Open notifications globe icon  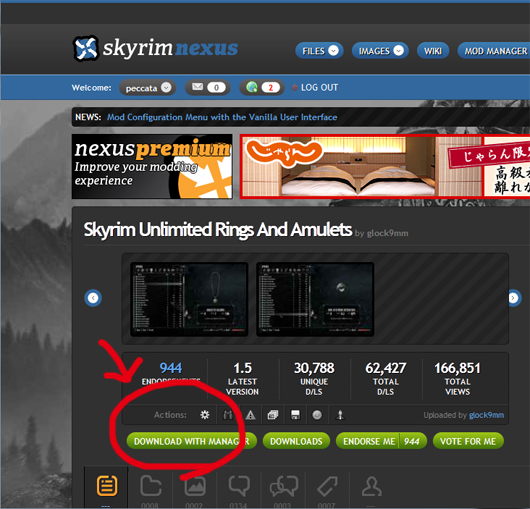pos(262,88)
